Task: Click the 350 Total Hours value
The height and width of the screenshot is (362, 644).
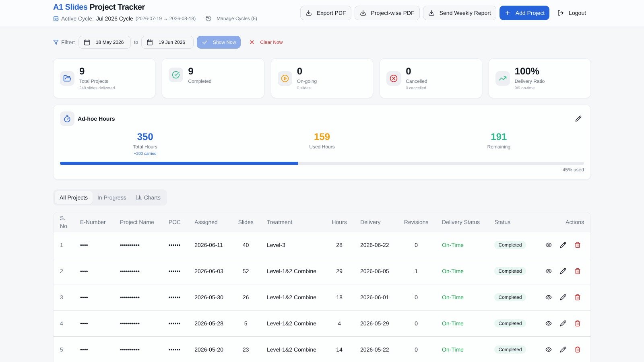Action: (x=145, y=137)
